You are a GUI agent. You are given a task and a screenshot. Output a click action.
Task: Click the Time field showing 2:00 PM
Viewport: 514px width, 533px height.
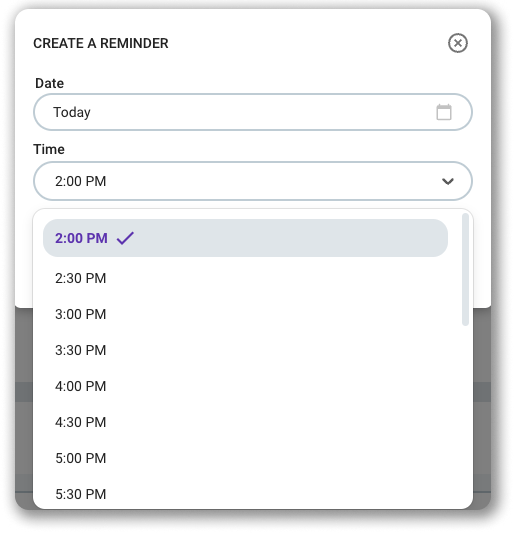coord(253,181)
